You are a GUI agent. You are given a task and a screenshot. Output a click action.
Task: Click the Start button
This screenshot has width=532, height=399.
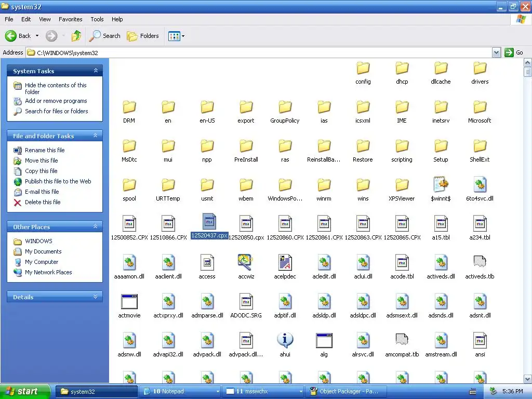[x=25, y=392]
